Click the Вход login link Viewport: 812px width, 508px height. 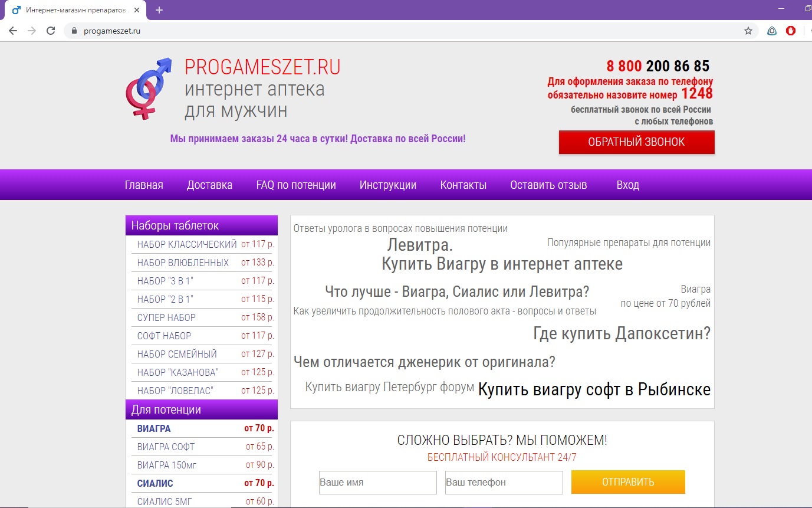627,185
